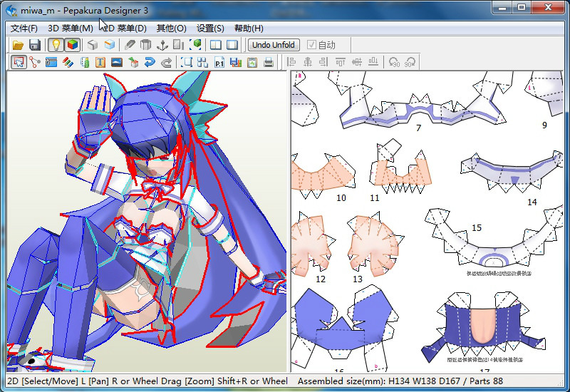The height and width of the screenshot is (392, 570).
Task: Click the green figure part check icon
Action: click(85, 63)
